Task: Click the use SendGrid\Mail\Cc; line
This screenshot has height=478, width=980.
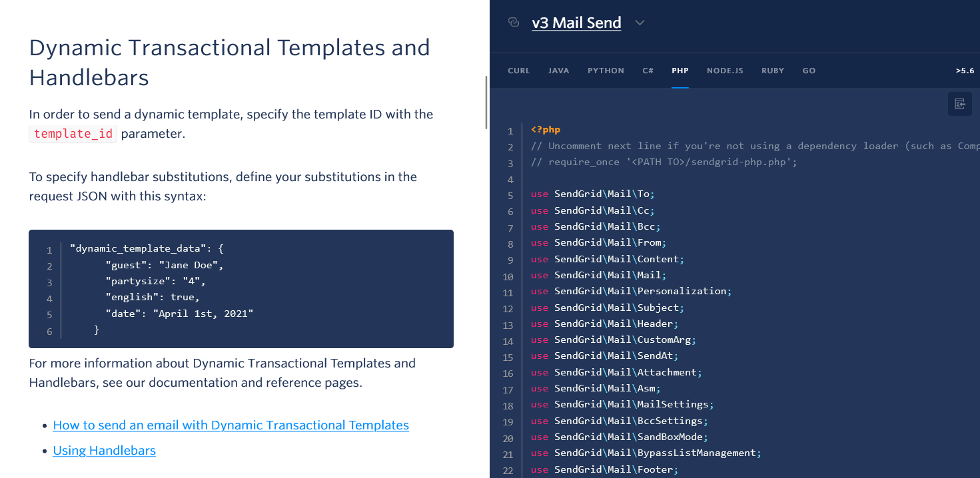Action: point(593,210)
